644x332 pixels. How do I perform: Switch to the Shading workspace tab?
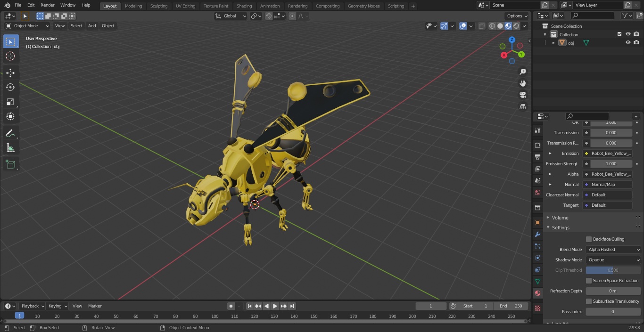pos(244,6)
